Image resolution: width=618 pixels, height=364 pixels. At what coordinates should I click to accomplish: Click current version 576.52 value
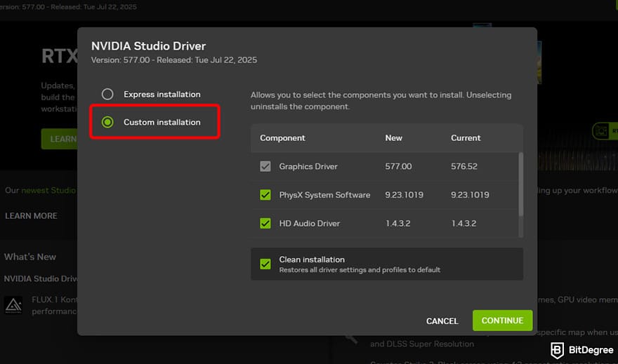pos(464,166)
